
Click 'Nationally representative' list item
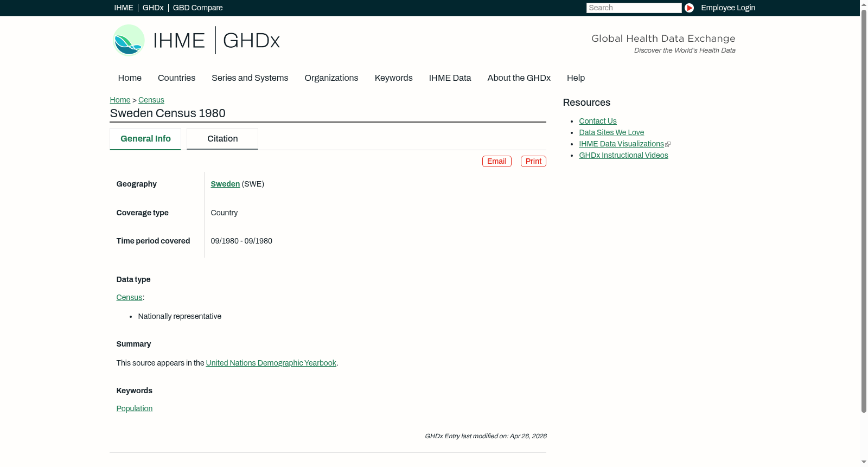click(180, 317)
